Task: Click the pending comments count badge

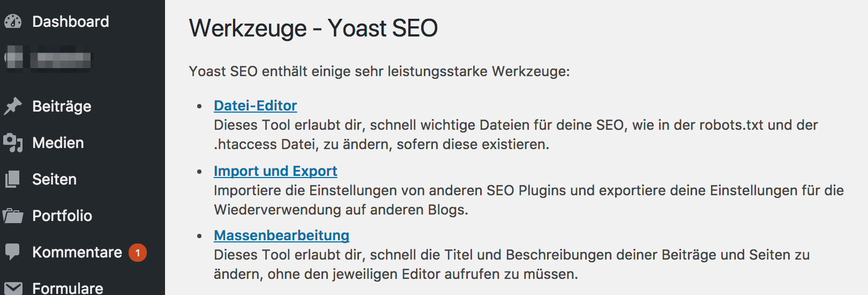Action: (138, 253)
